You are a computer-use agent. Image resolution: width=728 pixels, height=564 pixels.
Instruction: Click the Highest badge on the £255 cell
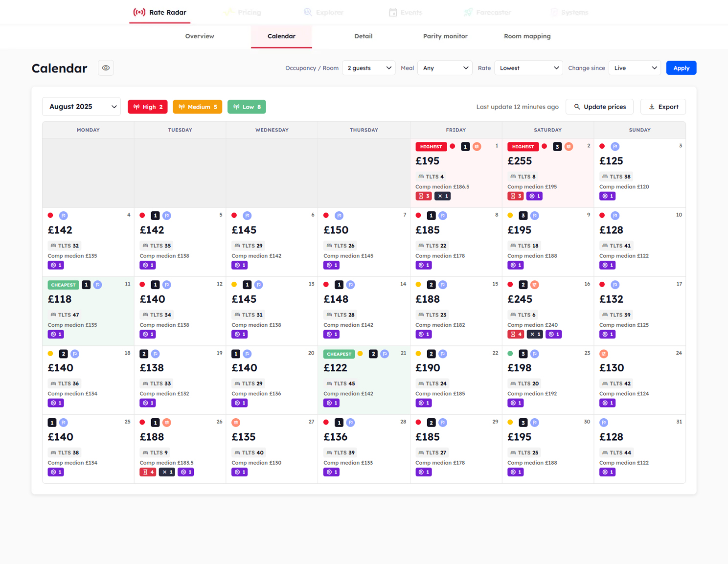tap(523, 147)
